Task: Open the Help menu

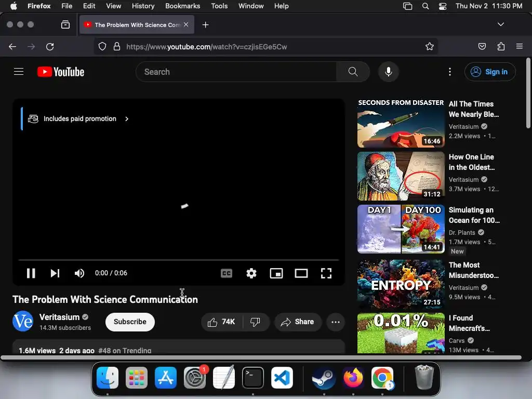Action: pyautogui.click(x=281, y=6)
